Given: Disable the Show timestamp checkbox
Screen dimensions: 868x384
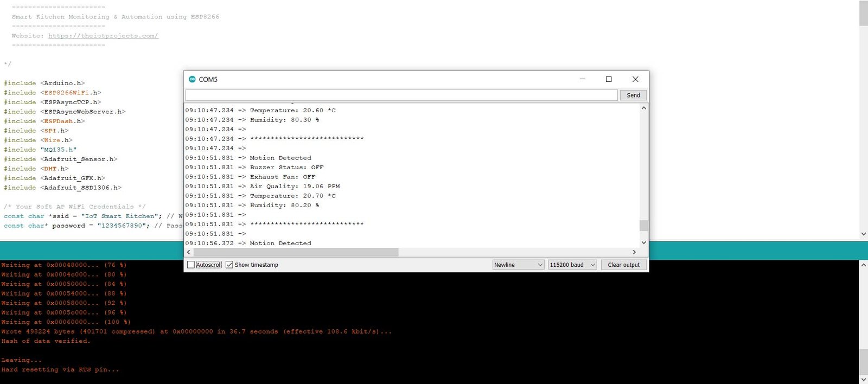Looking at the screenshot, I should coord(229,265).
